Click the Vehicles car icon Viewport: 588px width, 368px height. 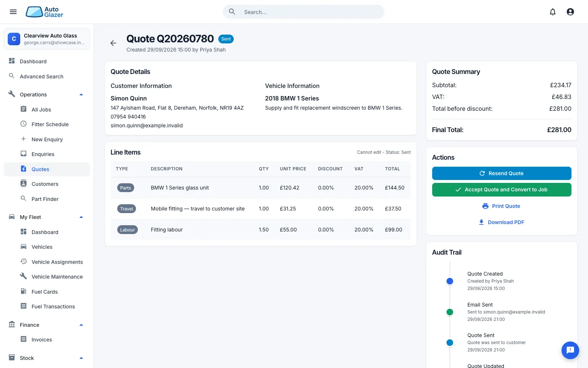[24, 247]
